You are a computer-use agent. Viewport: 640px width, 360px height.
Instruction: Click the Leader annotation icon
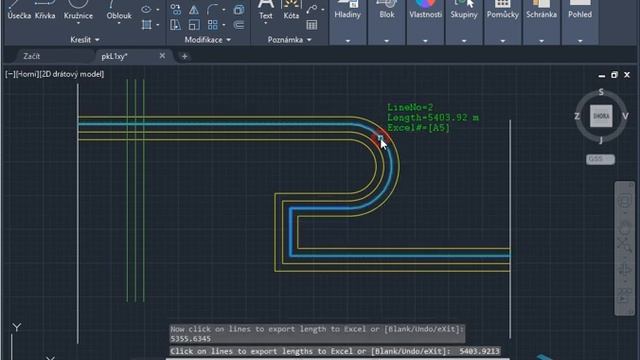[x=312, y=9]
